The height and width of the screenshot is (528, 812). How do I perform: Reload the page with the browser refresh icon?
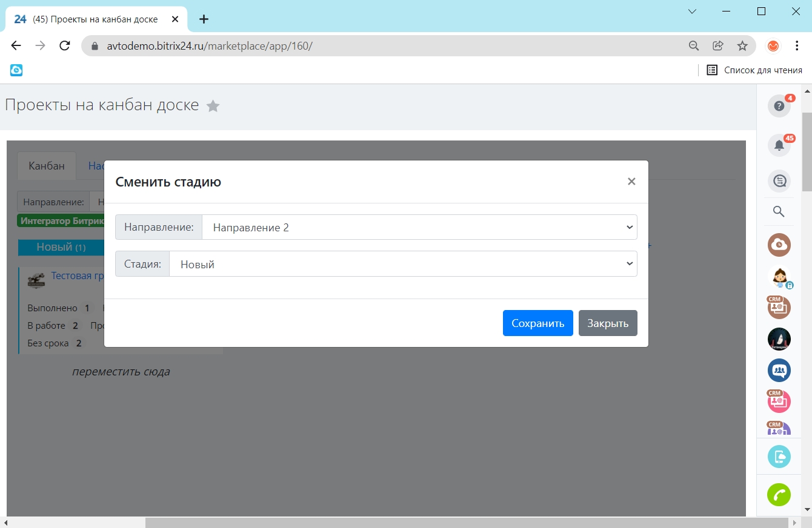click(x=64, y=45)
